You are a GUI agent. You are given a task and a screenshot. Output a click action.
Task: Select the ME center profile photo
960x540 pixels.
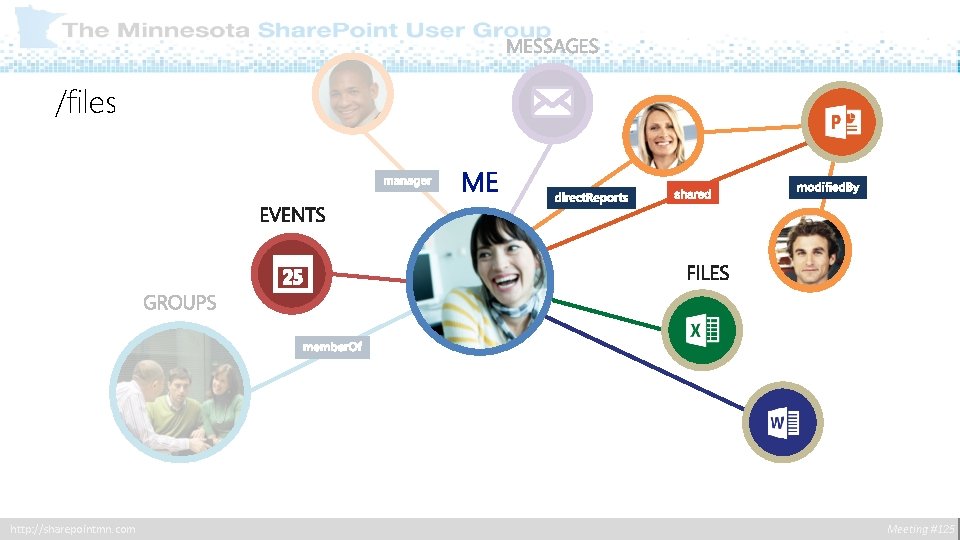[480, 281]
